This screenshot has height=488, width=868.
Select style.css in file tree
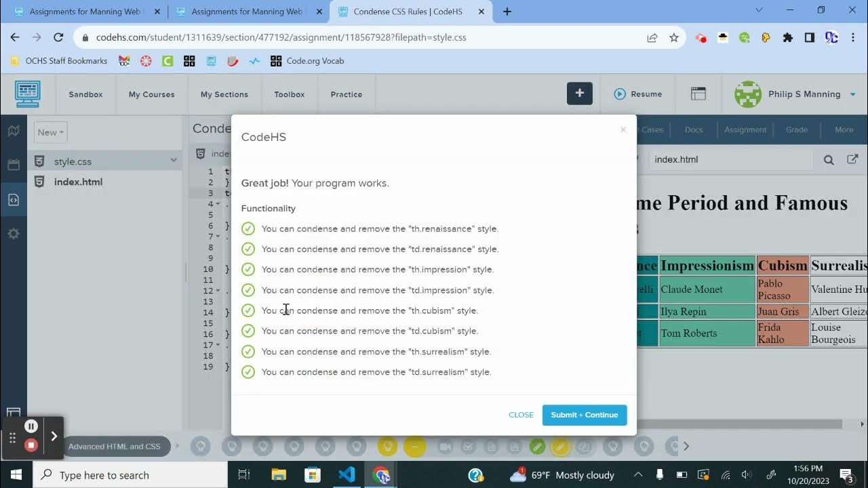[x=73, y=161]
